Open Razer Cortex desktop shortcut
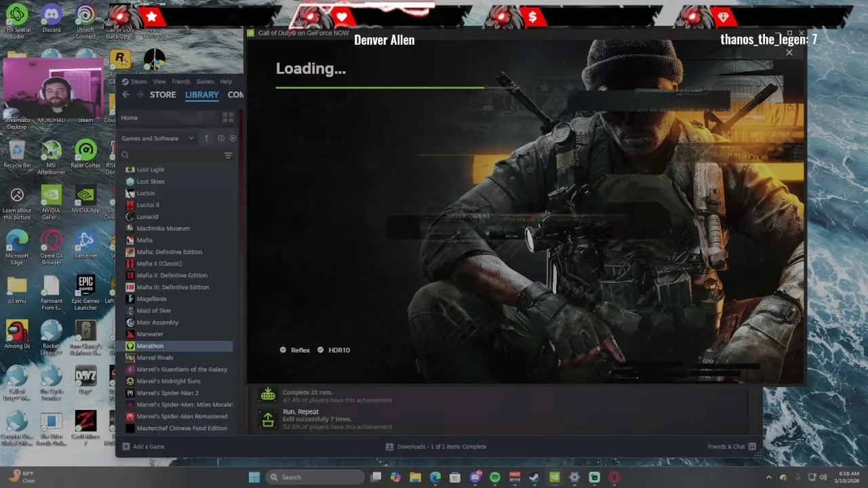This screenshot has width=868, height=488. [85, 154]
